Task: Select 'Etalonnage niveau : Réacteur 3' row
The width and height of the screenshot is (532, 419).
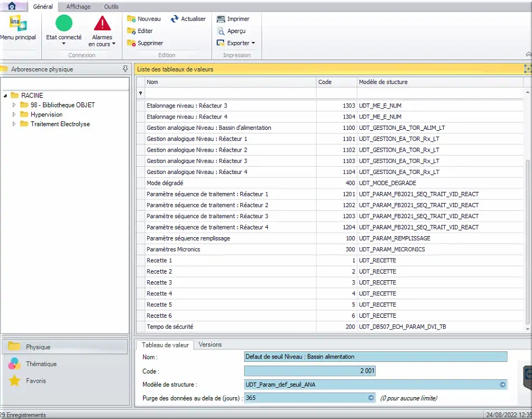Action: pos(330,106)
